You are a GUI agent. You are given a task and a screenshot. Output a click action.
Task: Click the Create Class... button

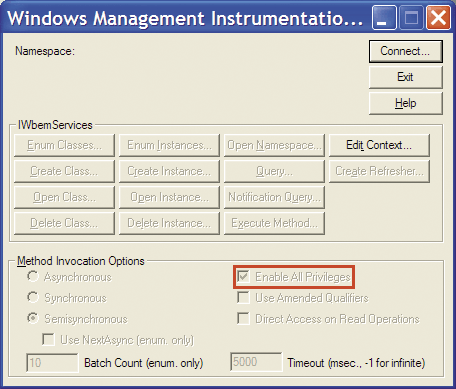pos(64,171)
